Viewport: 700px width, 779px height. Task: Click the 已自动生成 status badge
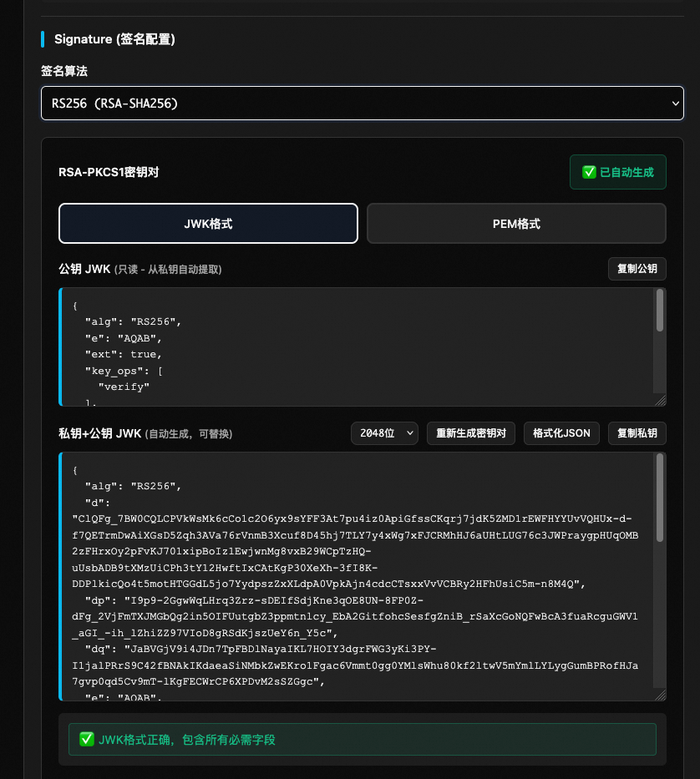(x=617, y=172)
